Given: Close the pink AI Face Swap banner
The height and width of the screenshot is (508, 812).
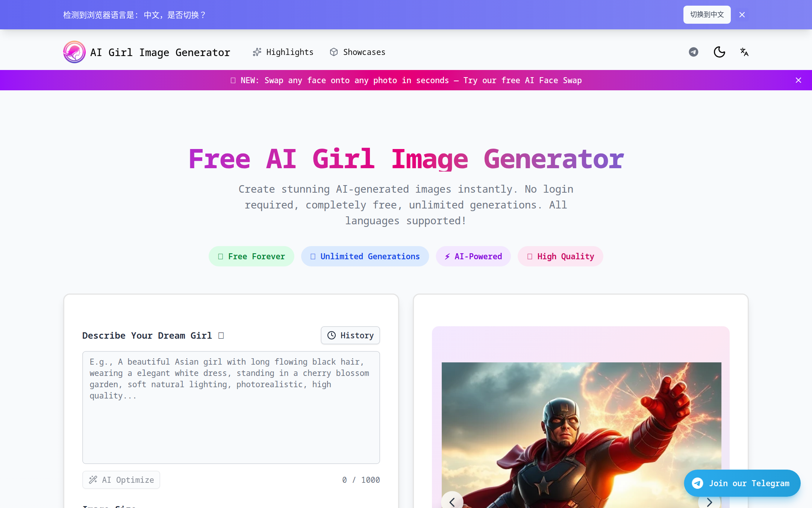Looking at the screenshot, I should point(798,80).
